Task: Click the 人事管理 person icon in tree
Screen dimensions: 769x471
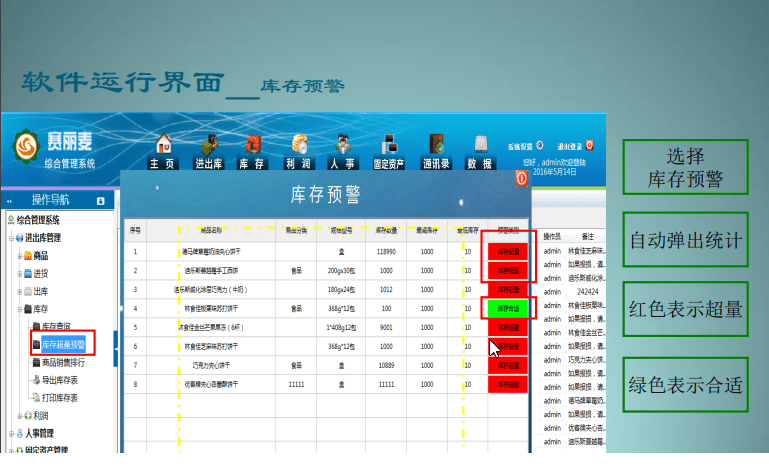Action: [x=20, y=433]
